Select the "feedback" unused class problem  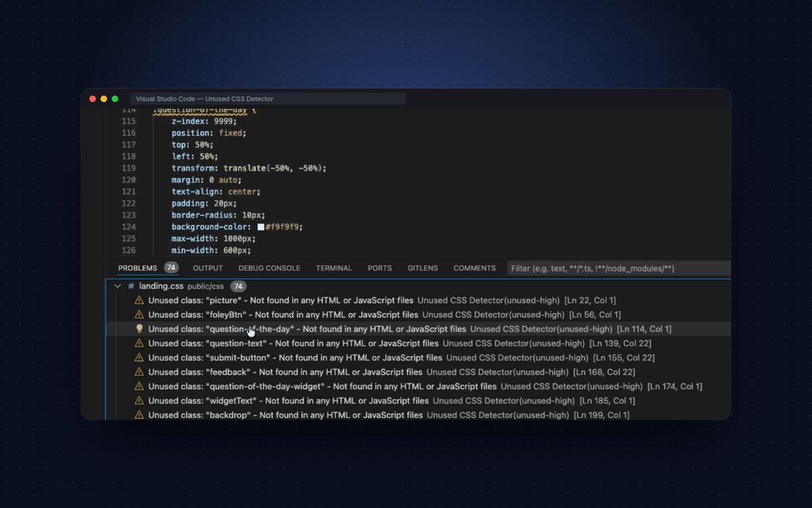coord(418,372)
